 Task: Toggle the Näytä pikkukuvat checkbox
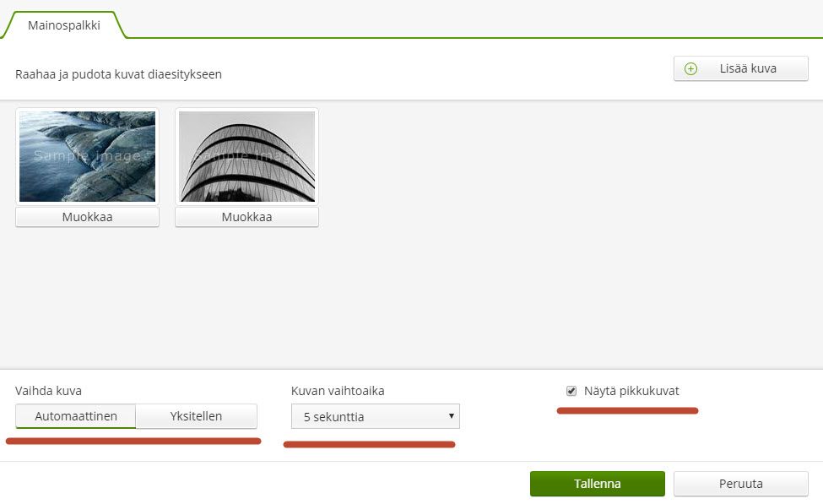(571, 391)
